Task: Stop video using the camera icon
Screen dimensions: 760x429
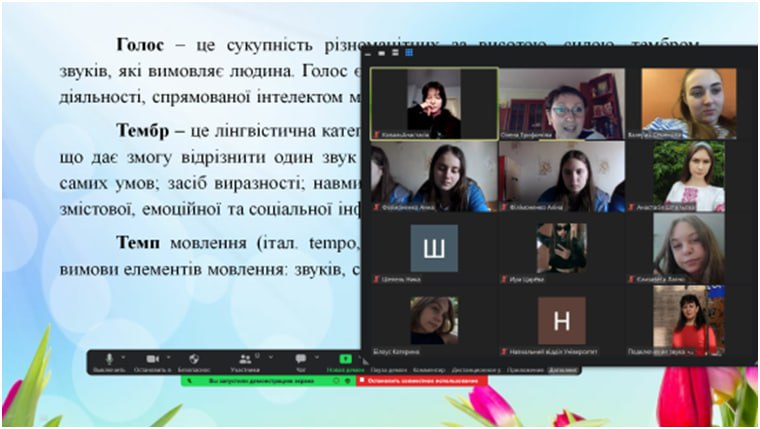Action: (x=152, y=360)
